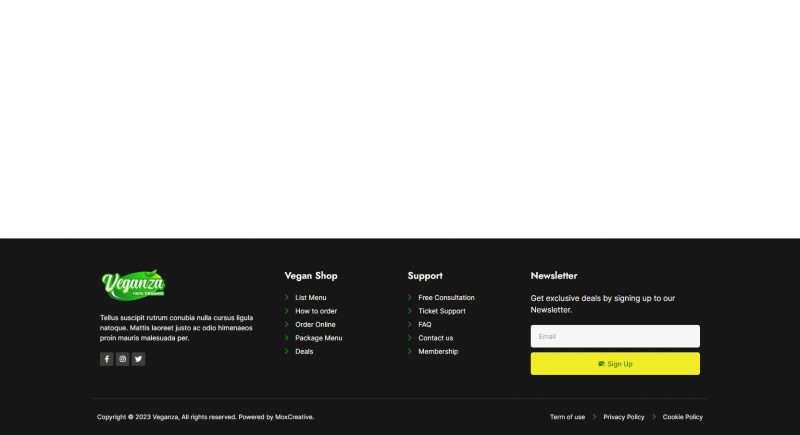Open the Instagram social icon
This screenshot has height=435, width=800.
click(x=123, y=359)
